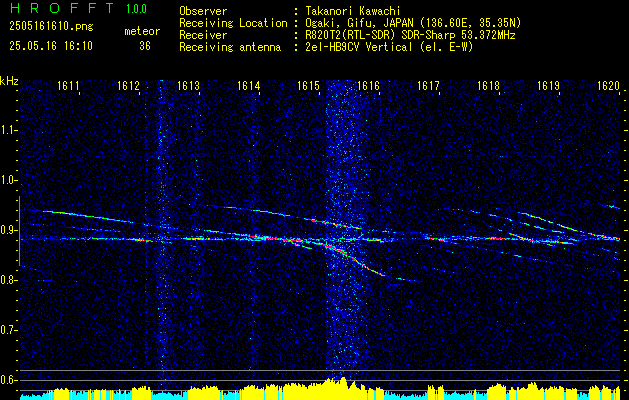
Task: Click frequency axis label 1.1
Action: [8, 130]
